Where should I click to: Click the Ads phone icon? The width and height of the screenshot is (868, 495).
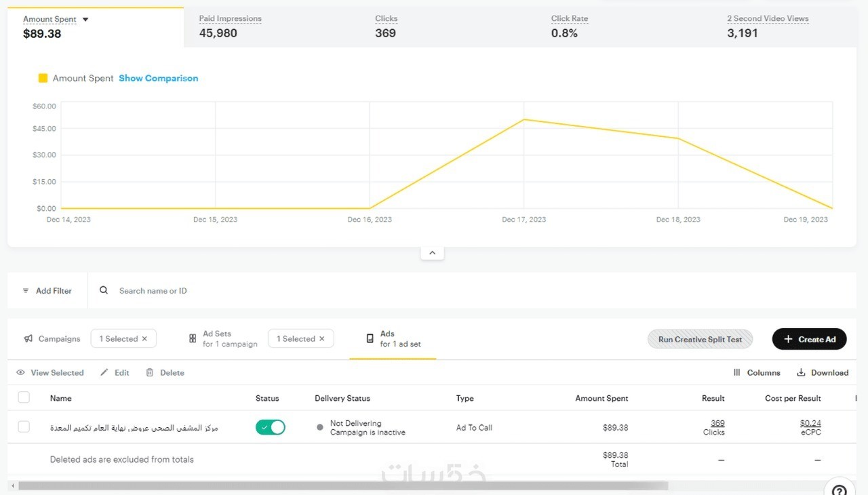[370, 338]
